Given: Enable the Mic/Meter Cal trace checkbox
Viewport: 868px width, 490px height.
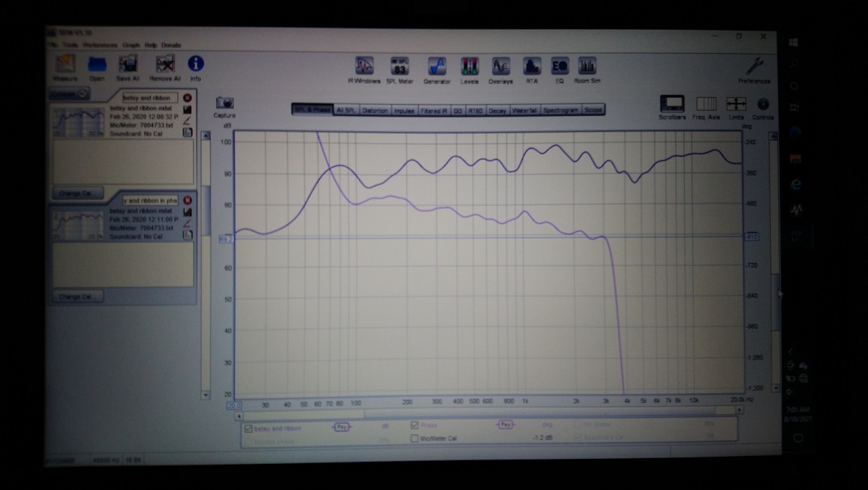Looking at the screenshot, I should coord(414,438).
